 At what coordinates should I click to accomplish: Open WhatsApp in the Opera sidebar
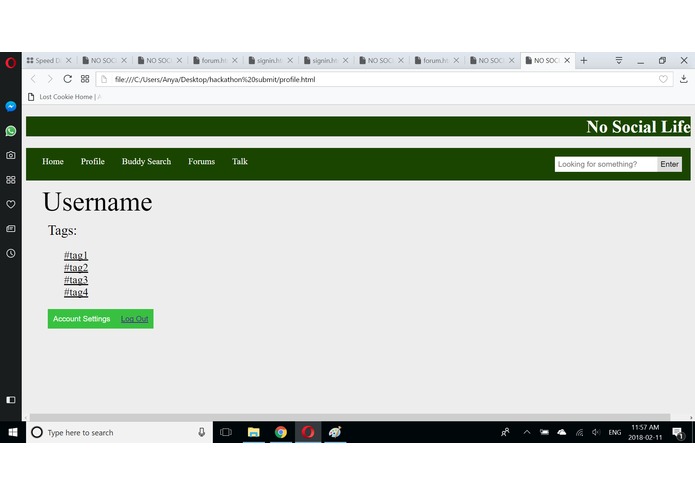[11, 131]
